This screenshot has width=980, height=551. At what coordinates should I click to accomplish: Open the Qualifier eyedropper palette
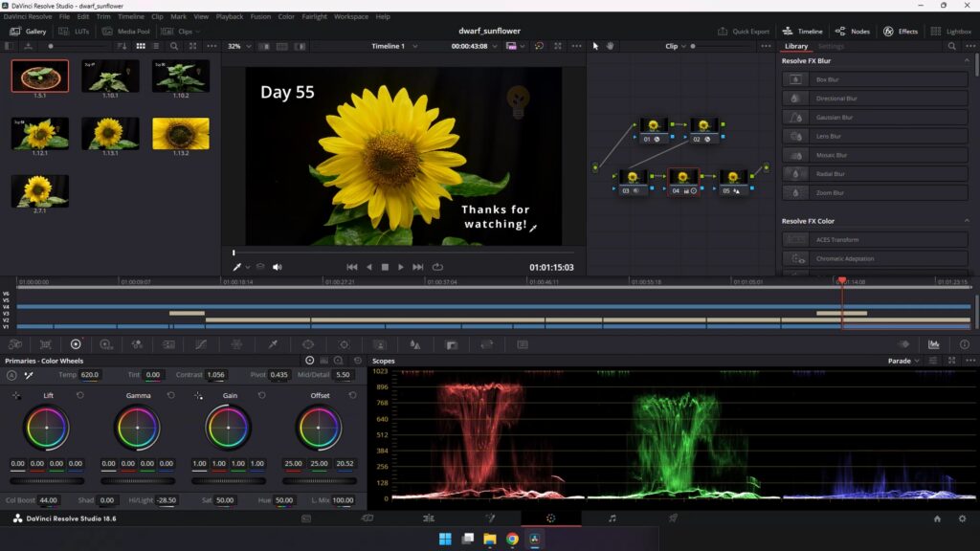(273, 344)
